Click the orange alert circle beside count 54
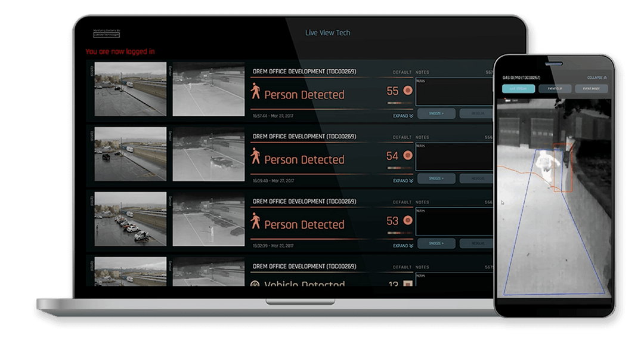This screenshot has width=644, height=349. (407, 155)
